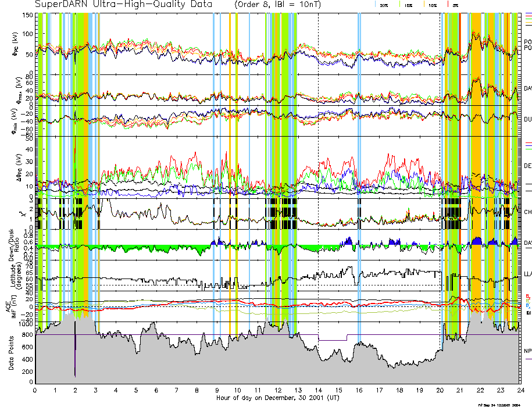Click the dashed vertical line at hour 20

coord(440,174)
